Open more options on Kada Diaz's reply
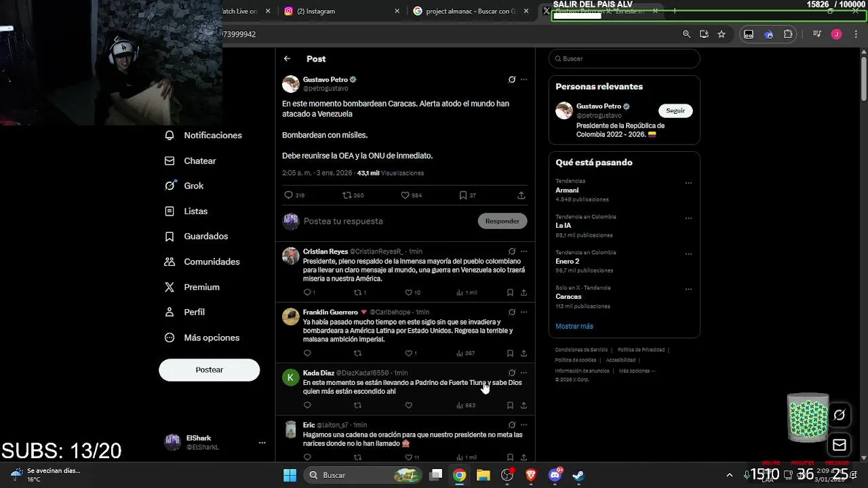 [524, 373]
